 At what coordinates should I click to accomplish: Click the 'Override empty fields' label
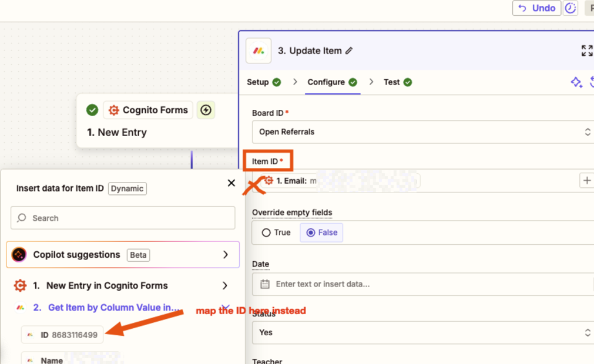292,213
